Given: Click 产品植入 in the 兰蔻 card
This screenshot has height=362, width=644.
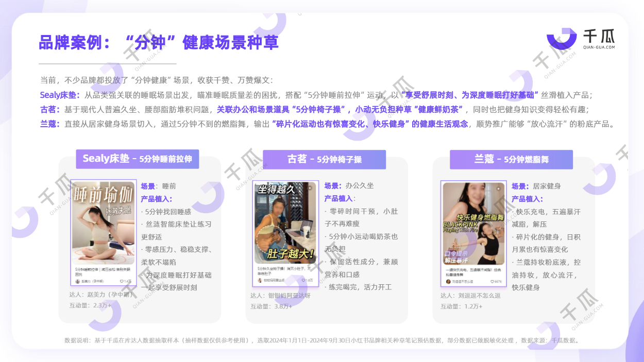Looking at the screenshot, I should tap(527, 199).
